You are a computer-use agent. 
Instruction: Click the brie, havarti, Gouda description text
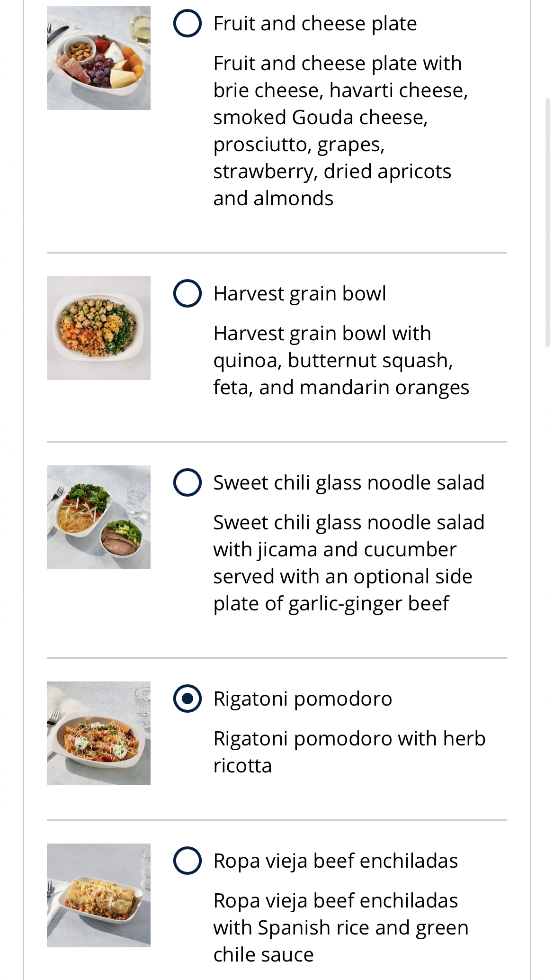coord(340,130)
